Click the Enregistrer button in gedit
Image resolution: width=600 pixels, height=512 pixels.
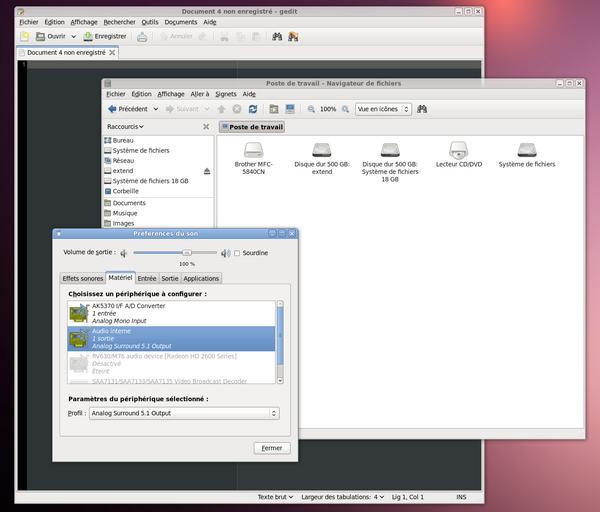[x=102, y=36]
